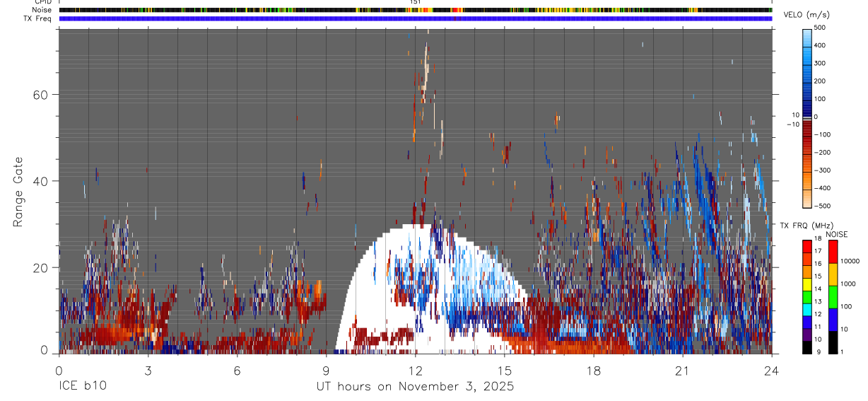Click the 10000 label on NOISE legend
Viewport: 868px width, 401px height.
pyautogui.click(x=849, y=261)
